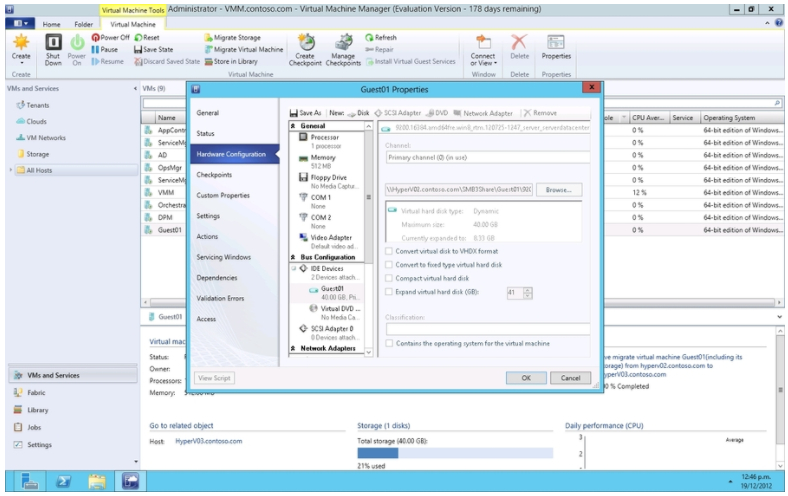Click the Classification input field
The height and width of the screenshot is (496, 788).
coord(487,329)
